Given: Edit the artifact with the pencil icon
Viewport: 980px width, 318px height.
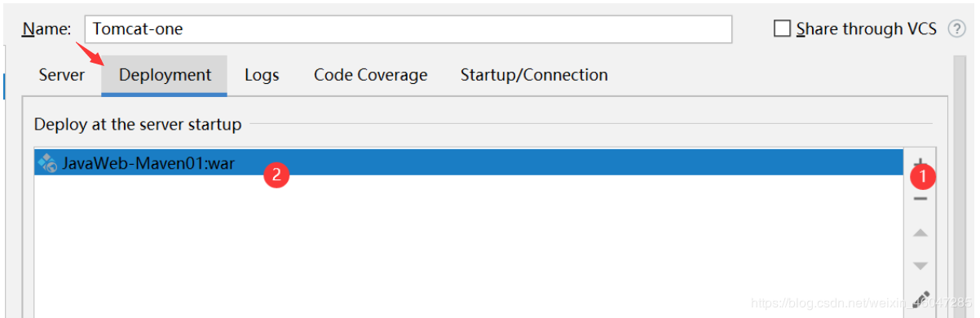Looking at the screenshot, I should click(x=920, y=299).
